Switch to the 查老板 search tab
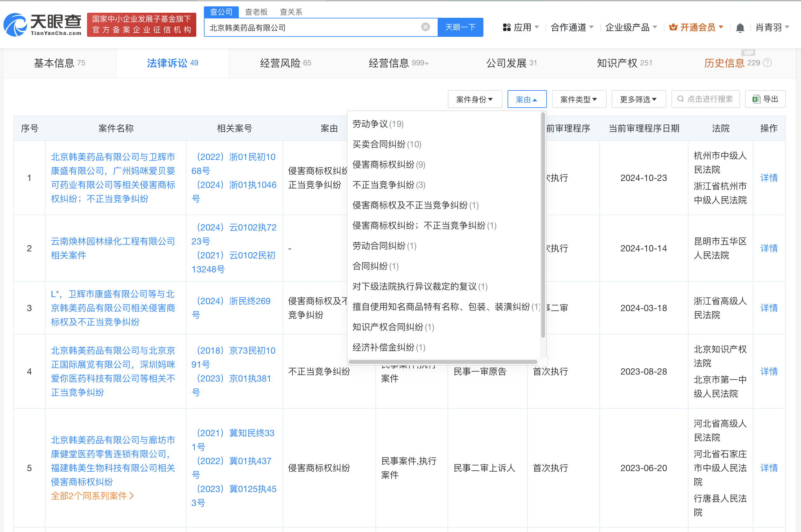 point(256,12)
